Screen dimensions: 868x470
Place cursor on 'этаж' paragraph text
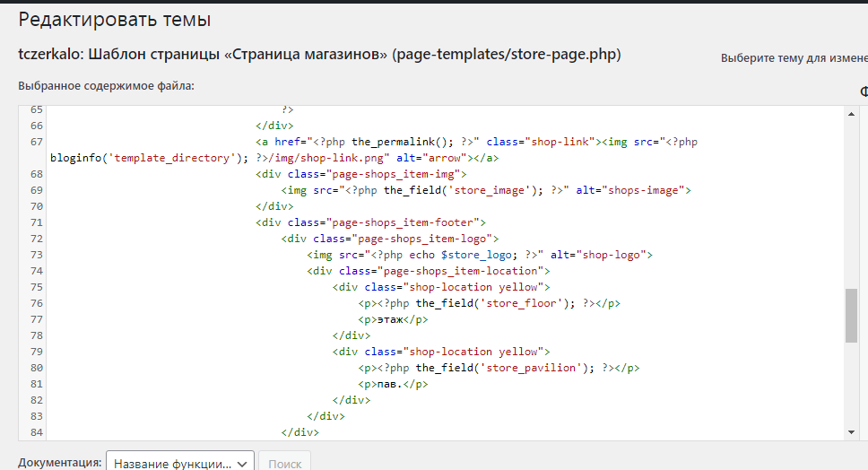click(389, 319)
